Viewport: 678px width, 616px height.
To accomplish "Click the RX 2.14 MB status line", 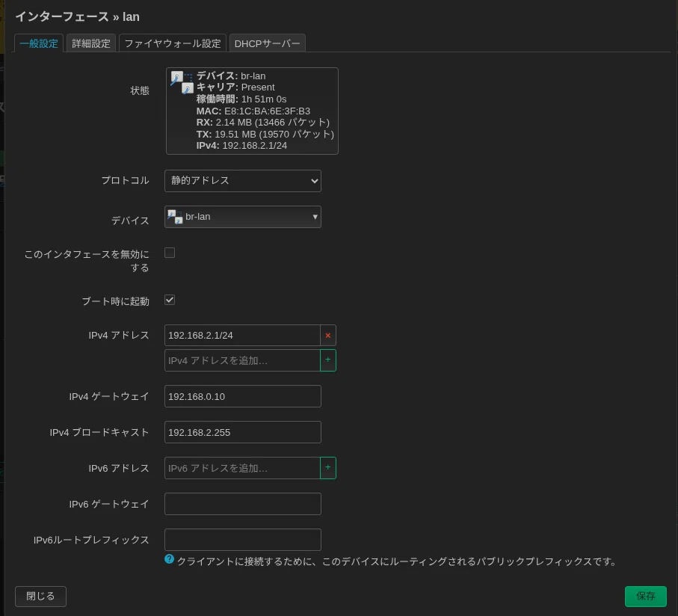I will coord(263,123).
